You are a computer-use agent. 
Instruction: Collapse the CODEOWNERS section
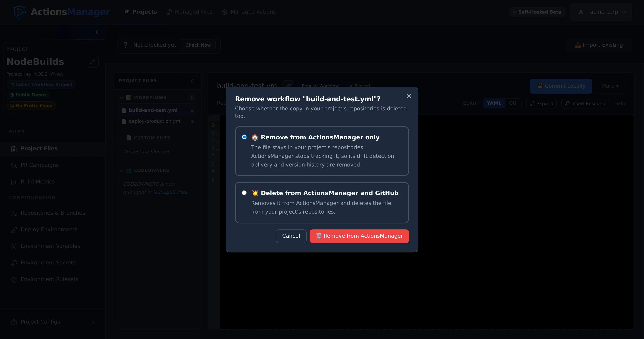[121, 170]
